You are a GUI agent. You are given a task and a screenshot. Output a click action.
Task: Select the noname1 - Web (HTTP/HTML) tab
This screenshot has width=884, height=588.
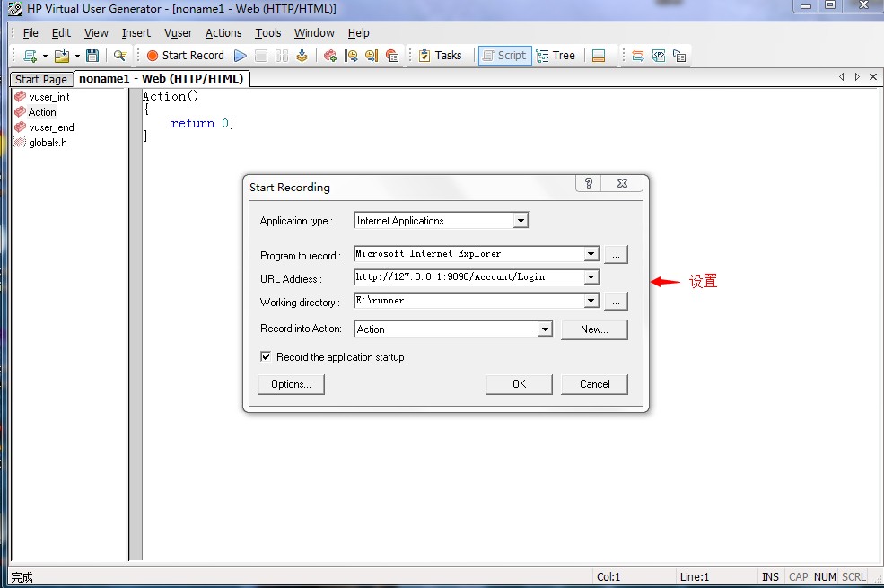pos(162,79)
